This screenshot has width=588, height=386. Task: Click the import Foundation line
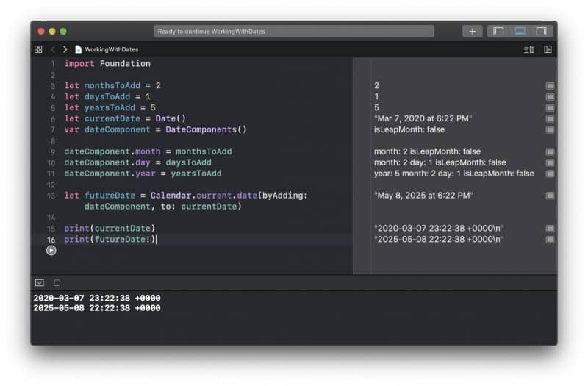(107, 63)
